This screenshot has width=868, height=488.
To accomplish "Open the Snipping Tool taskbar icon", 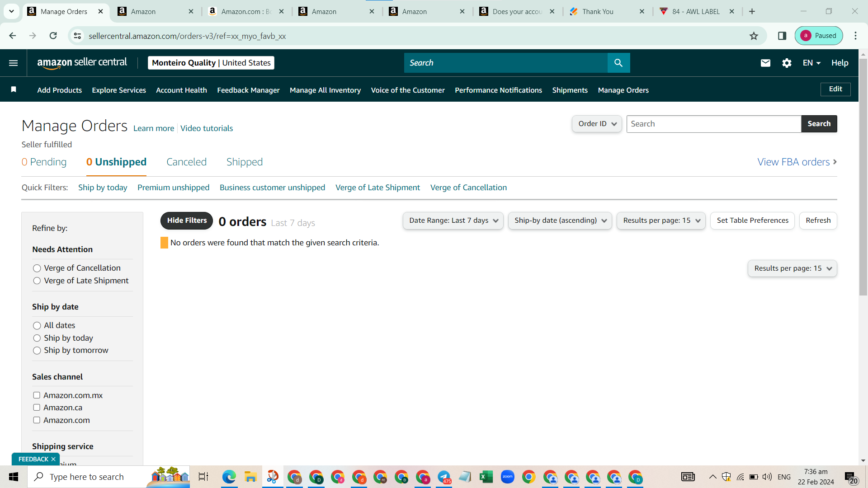I will pos(273,477).
